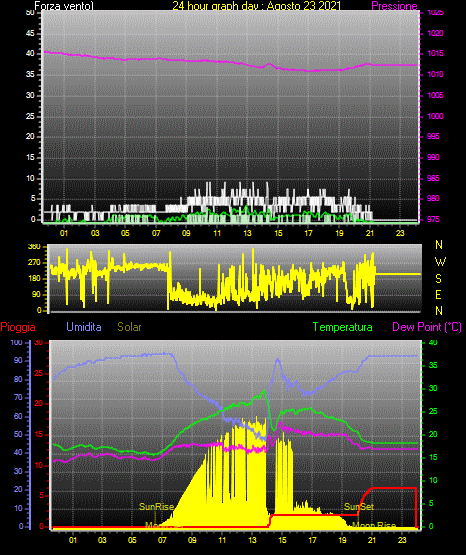Click hour 21 on bottom graph axis
This screenshot has width=466, height=555.
372,540
